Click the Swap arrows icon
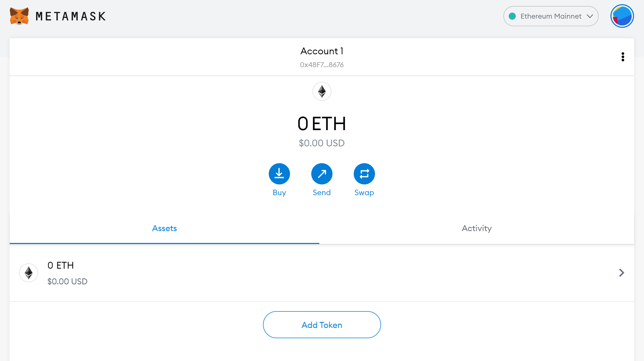Viewport: 644px width, 361px height. click(x=364, y=174)
